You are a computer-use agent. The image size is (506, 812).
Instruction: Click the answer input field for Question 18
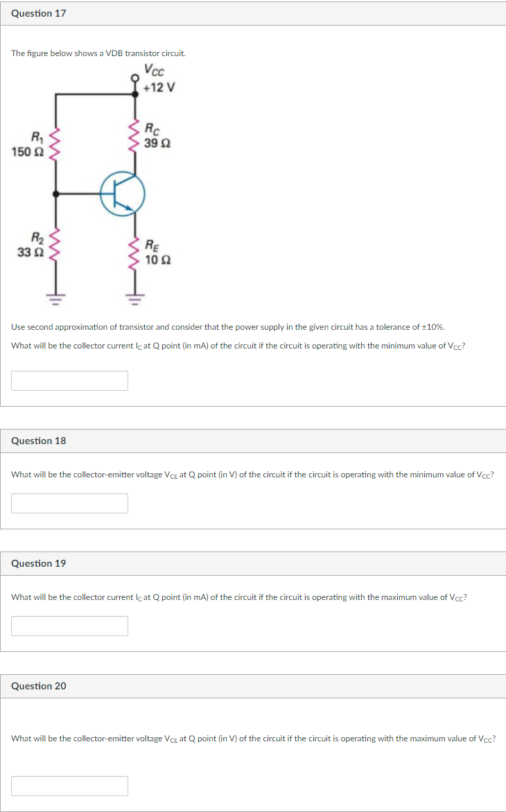click(69, 503)
